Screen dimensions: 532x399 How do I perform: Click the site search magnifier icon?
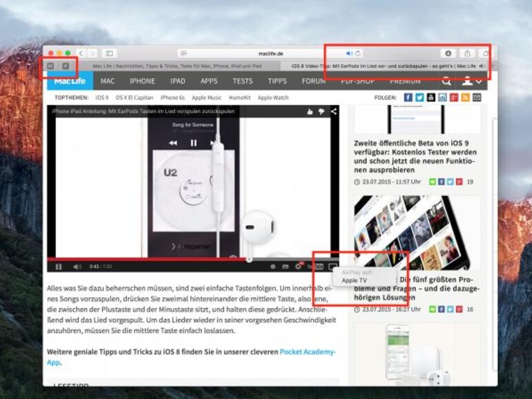(446, 81)
